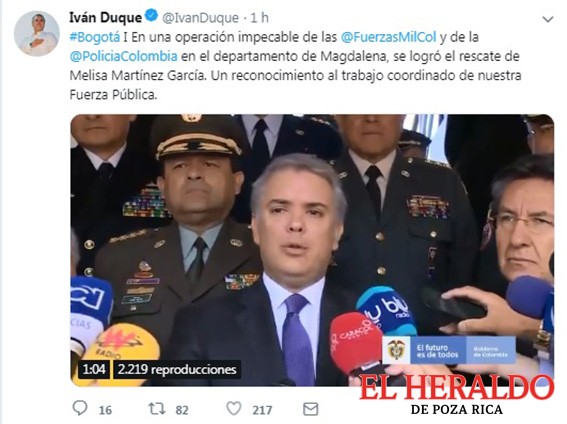The width and height of the screenshot is (567, 424).
Task: Click the Iván Duque display name
Action: (x=105, y=17)
